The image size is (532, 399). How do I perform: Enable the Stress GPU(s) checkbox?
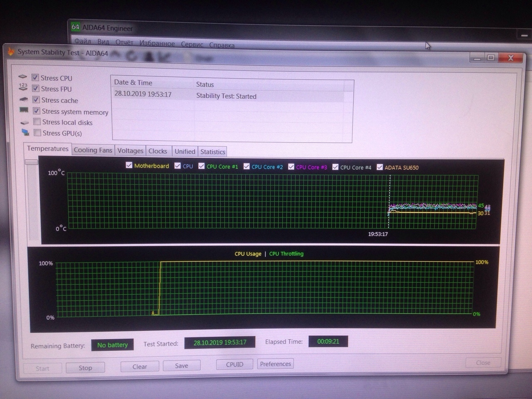(x=37, y=133)
